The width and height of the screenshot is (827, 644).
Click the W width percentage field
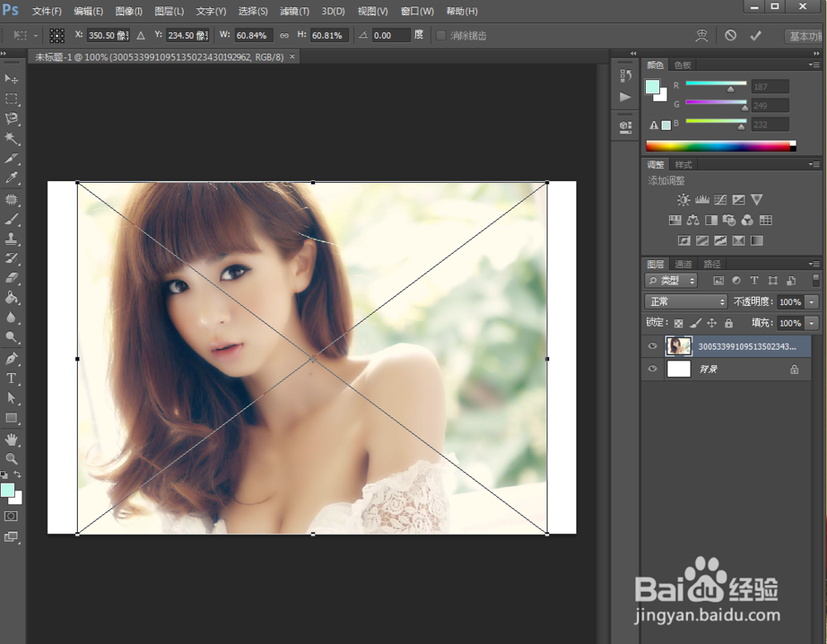pos(252,36)
